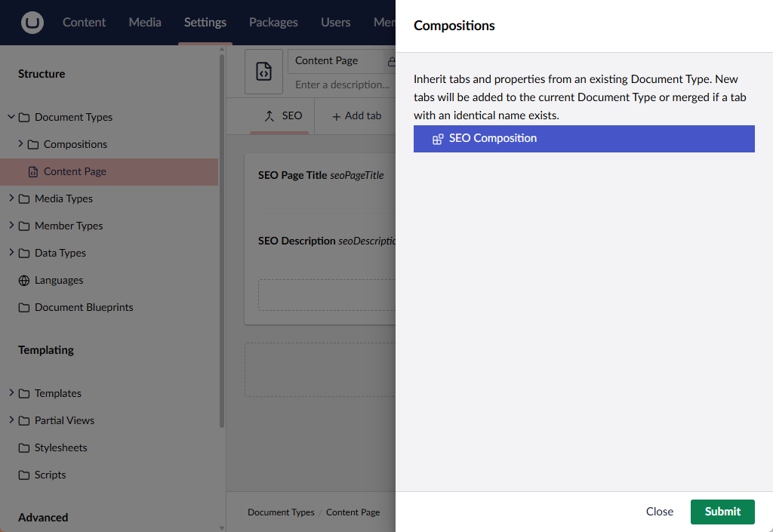Switch to the SEO tab
This screenshot has height=532, width=773.
pyautogui.click(x=283, y=116)
